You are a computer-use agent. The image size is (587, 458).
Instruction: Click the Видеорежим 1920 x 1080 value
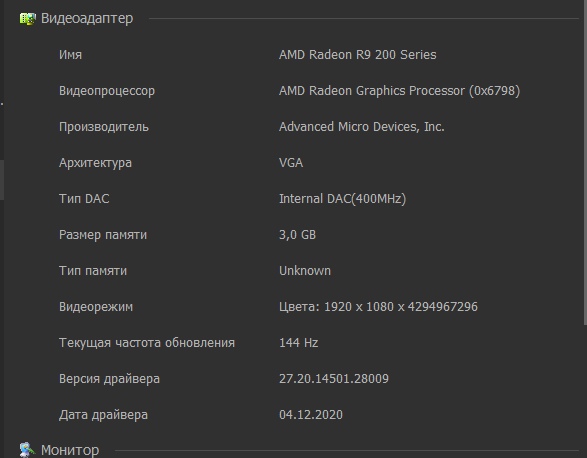(x=378, y=307)
